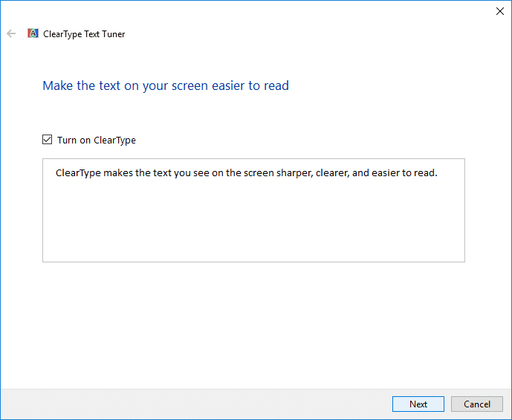Click the "Turn on ClearType" label text
This screenshot has height=420, width=512.
[x=97, y=140]
